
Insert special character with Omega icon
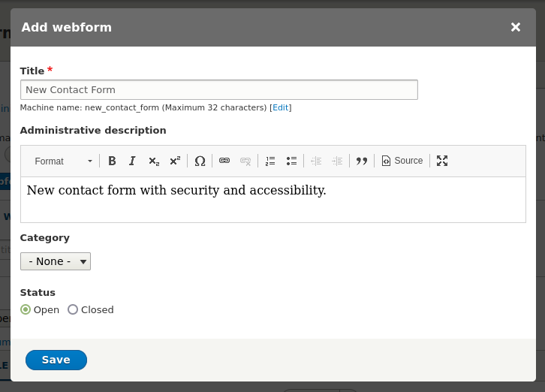click(x=200, y=161)
